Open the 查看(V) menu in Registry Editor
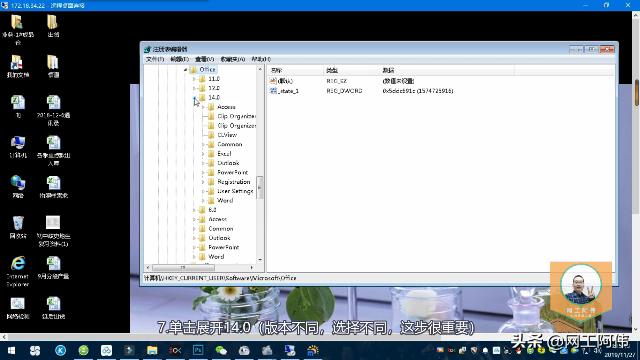The image size is (640, 360). point(204,59)
